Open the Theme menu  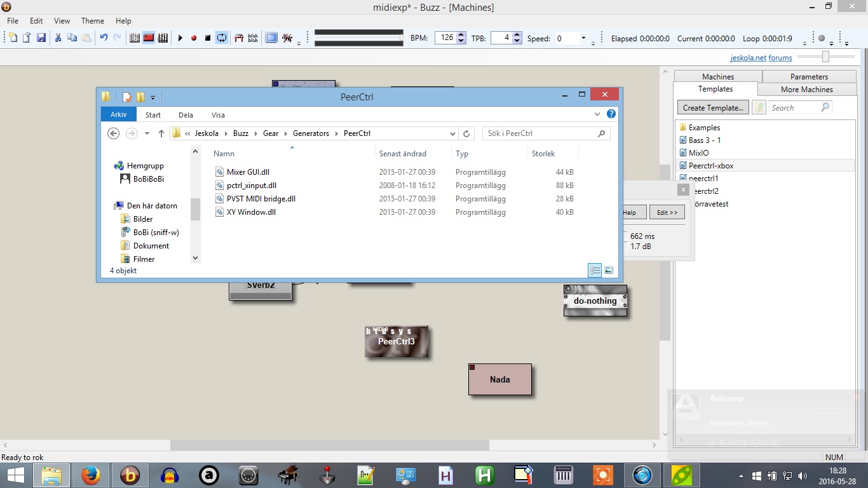[x=93, y=21]
